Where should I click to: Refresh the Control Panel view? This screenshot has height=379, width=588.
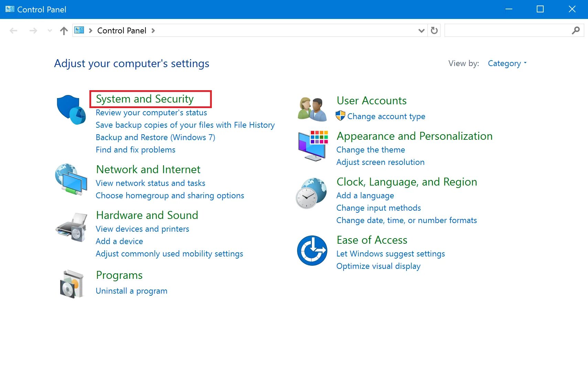point(434,31)
